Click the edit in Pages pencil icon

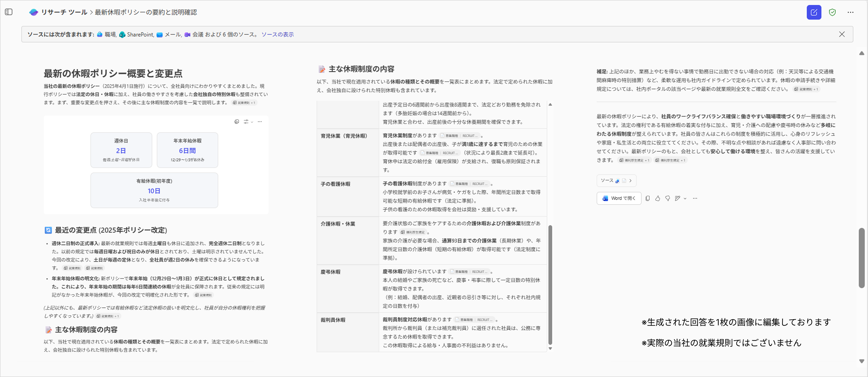point(677,199)
